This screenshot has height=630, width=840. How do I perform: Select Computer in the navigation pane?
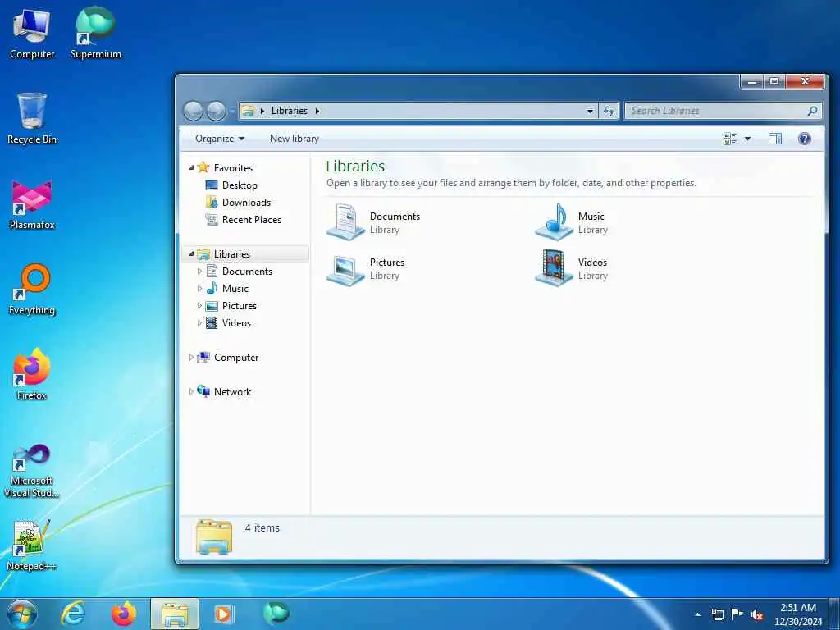236,358
